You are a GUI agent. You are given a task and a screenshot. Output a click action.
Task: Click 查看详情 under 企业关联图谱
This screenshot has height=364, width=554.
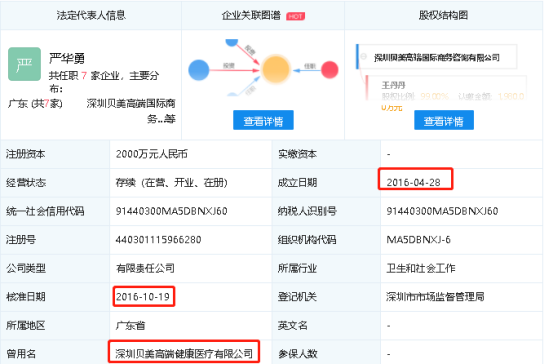click(263, 121)
